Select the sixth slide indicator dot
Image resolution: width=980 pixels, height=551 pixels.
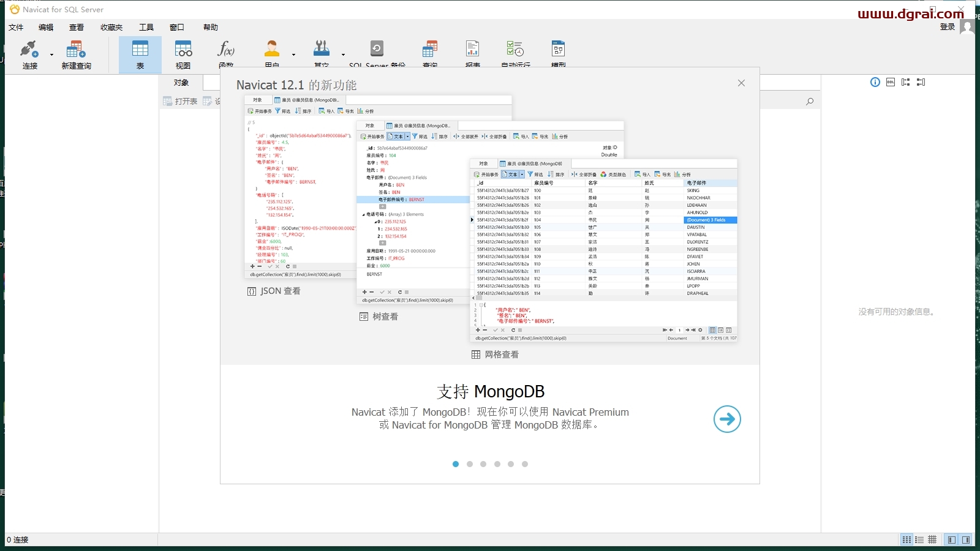pos(525,464)
